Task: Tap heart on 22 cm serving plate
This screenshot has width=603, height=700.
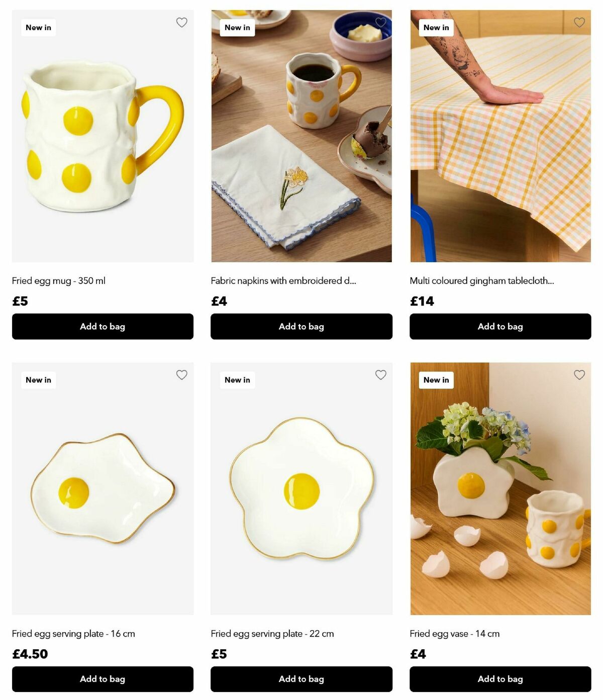Action: tap(380, 375)
